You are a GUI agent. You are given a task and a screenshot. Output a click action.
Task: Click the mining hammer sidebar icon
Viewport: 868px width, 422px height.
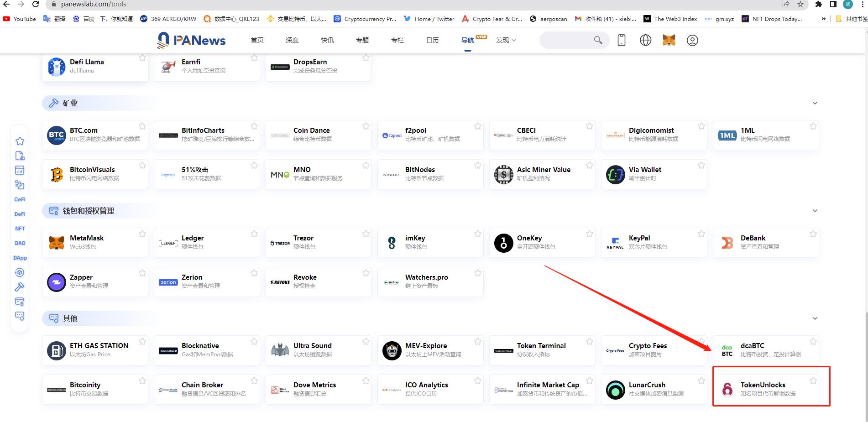tap(20, 287)
